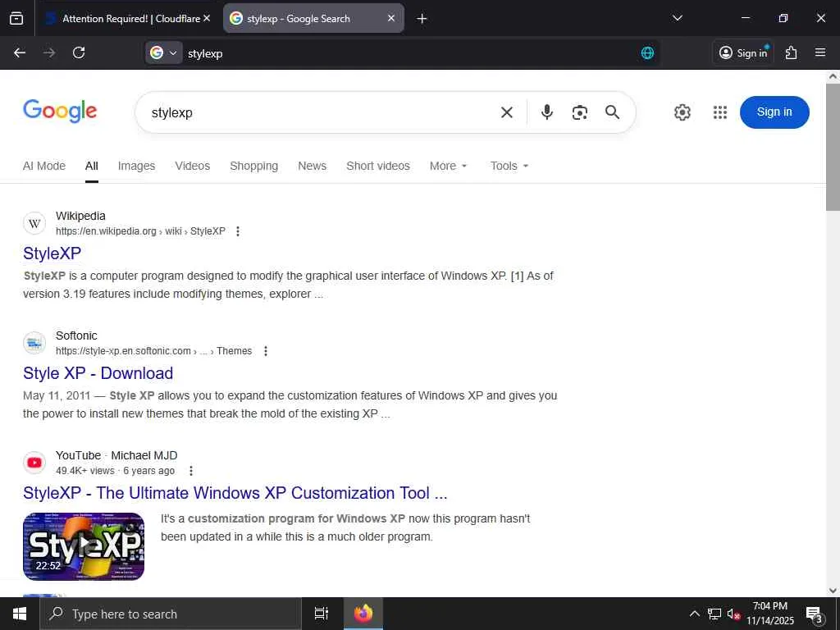Clear the Google search box with X
This screenshot has height=630, width=840.
[507, 112]
